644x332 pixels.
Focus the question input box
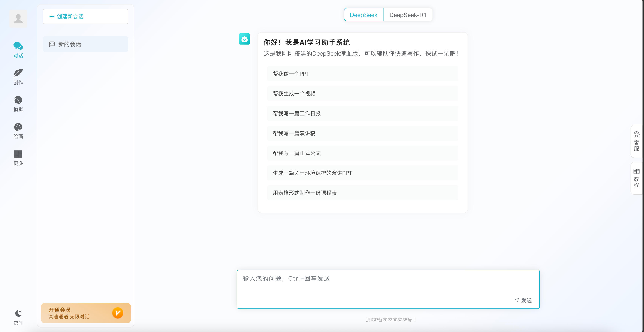[x=388, y=289]
